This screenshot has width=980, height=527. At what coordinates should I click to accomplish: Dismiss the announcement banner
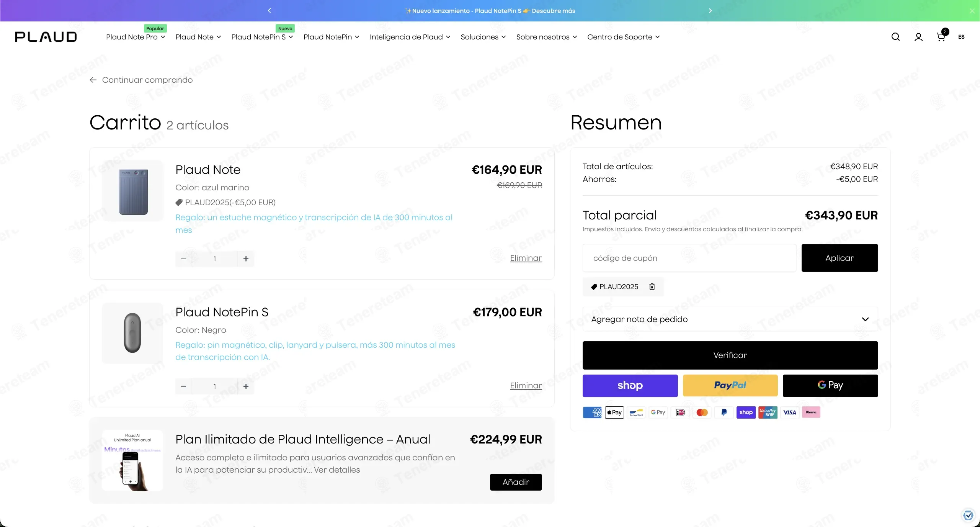pos(972,11)
